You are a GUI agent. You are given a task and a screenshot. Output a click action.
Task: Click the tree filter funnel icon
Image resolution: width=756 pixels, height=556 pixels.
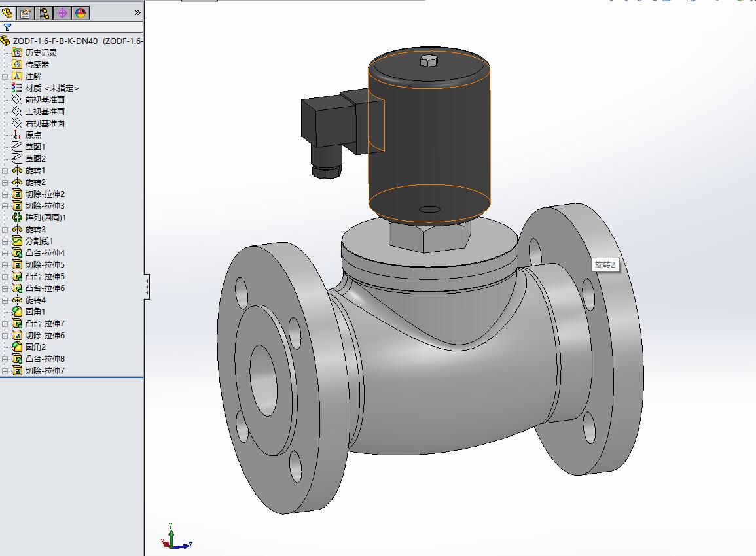pos(7,27)
